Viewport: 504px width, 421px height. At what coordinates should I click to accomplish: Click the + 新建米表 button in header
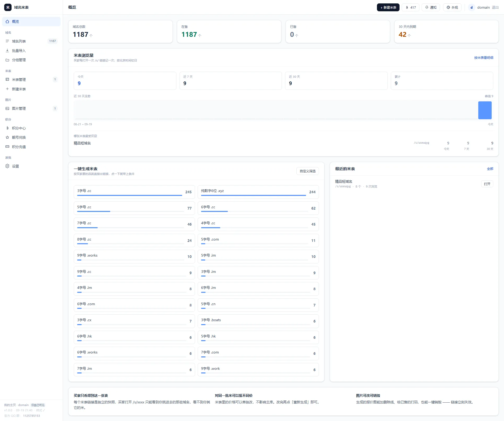[x=388, y=7]
